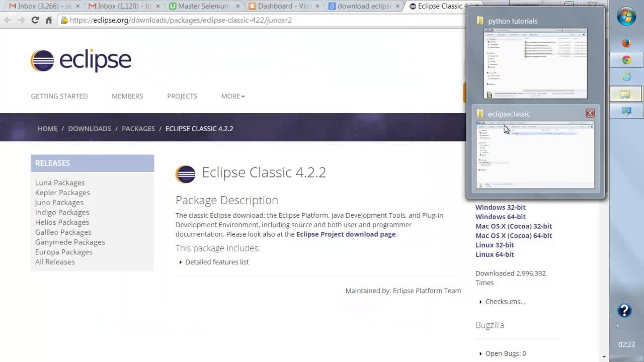
Task: Click the Eclipse Classic package icon beside the title
Action: coord(185,174)
